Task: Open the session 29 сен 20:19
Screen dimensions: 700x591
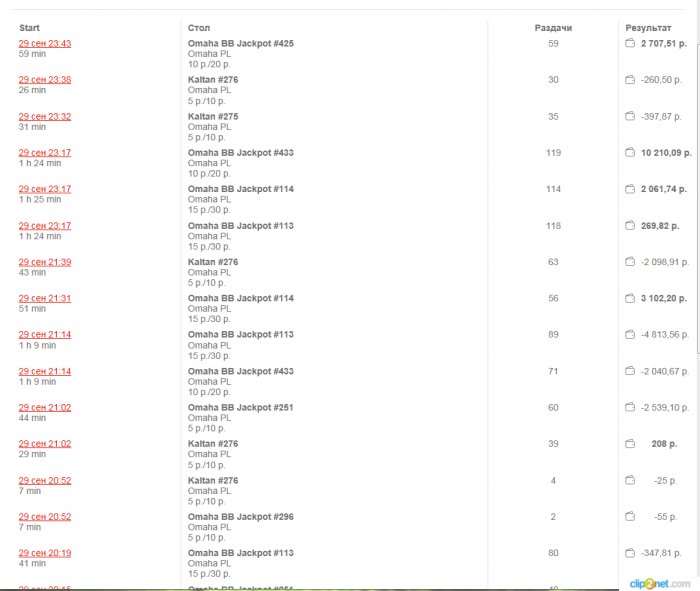Action: [45, 553]
